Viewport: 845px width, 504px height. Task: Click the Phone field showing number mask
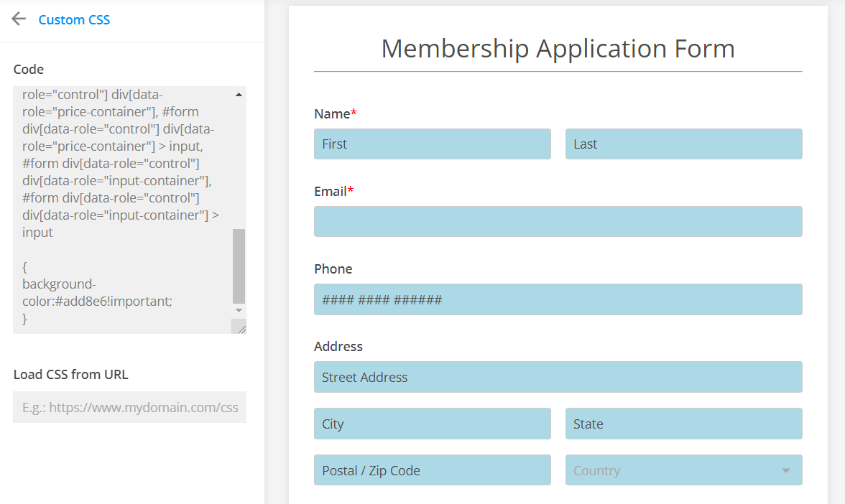[558, 299]
